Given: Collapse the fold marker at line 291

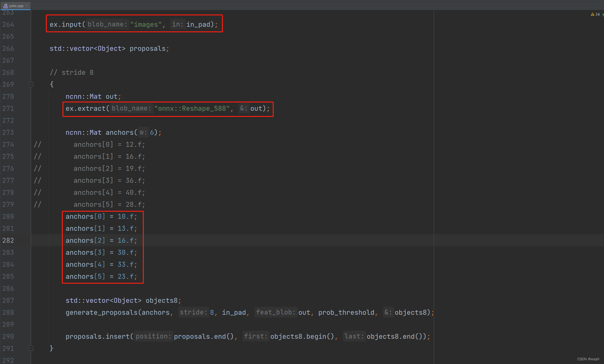Looking at the screenshot, I should coord(31,348).
